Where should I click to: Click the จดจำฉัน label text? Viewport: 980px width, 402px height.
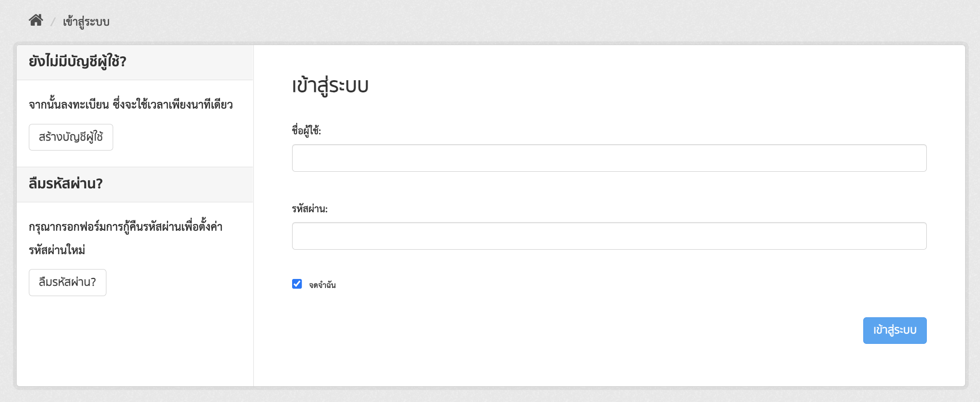(322, 285)
